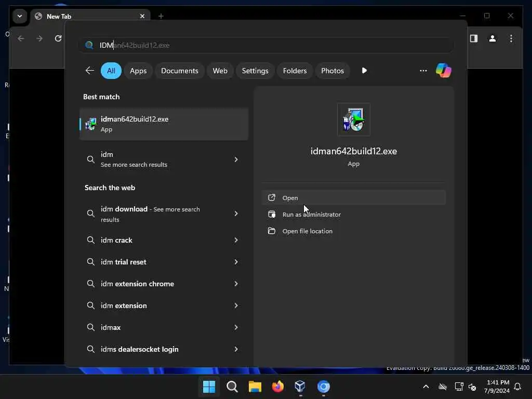
Task: Expand the 'idm trial reset' chevron
Action: coord(236,262)
